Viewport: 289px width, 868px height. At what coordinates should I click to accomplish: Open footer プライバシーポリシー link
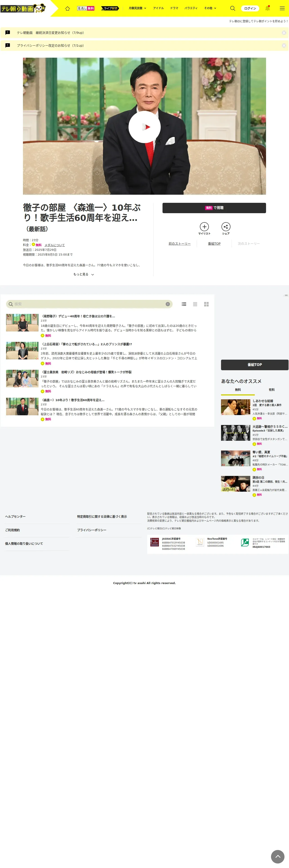pos(92,530)
